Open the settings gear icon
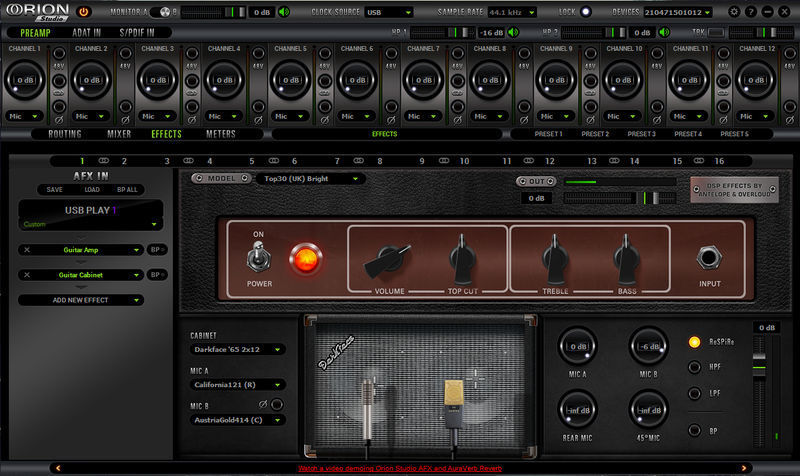 (x=734, y=11)
